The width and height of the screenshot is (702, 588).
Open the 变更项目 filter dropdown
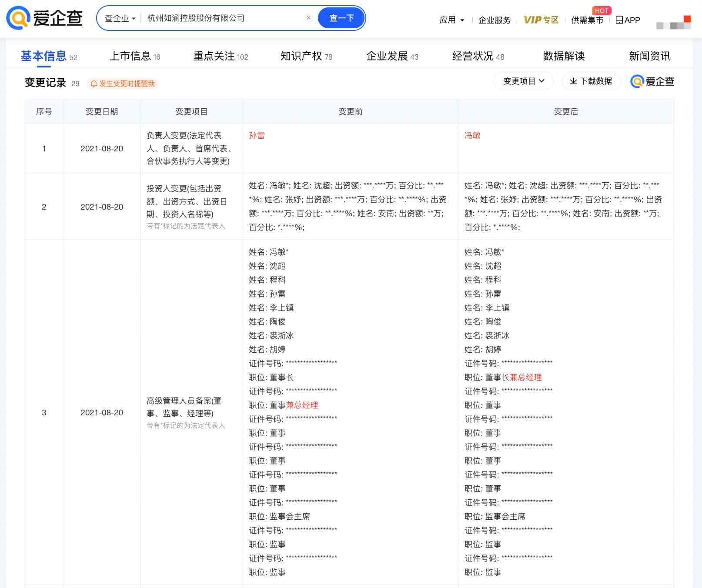point(523,81)
